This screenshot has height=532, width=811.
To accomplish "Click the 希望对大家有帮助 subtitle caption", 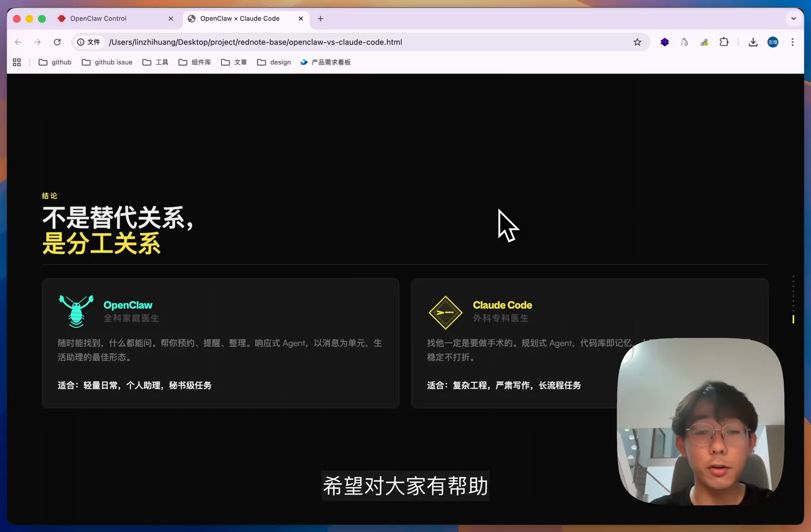I will click(405, 486).
